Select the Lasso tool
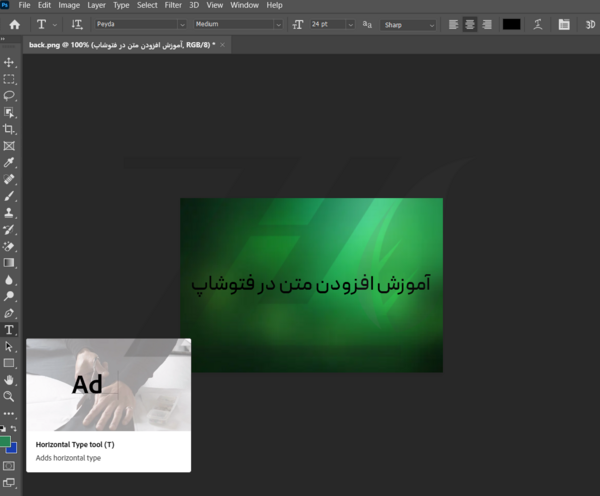This screenshot has height=496, width=600. tap(9, 96)
